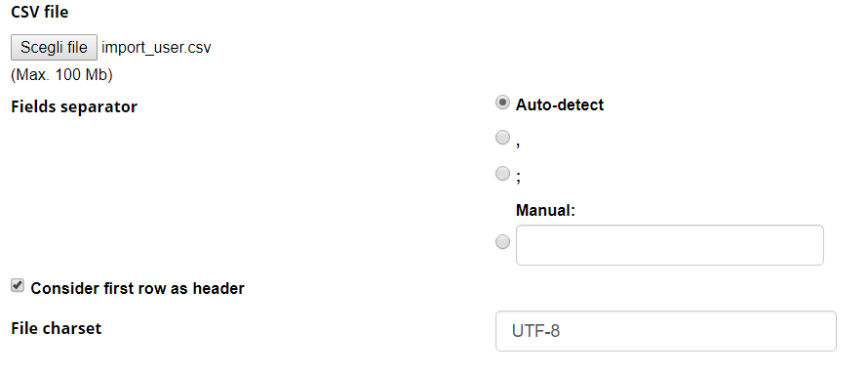
Task: Click the "(Max. 100 Mb)" note
Action: pos(62,75)
